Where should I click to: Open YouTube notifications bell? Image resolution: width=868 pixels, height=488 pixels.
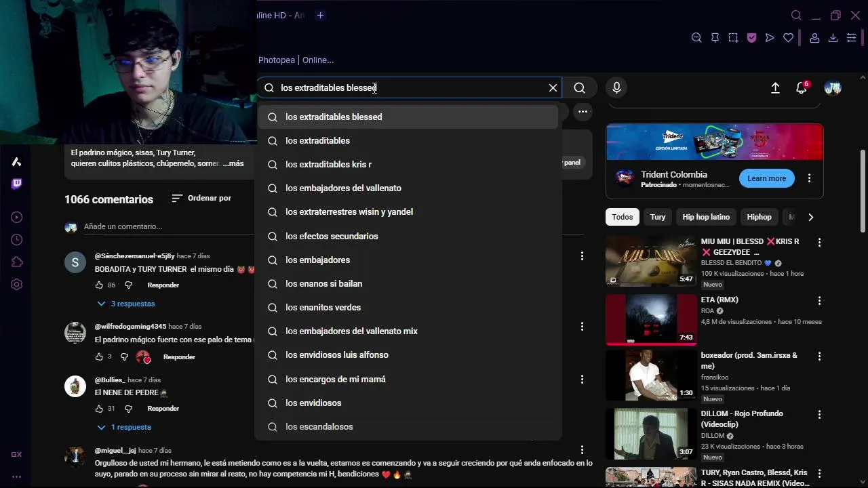pos(802,88)
